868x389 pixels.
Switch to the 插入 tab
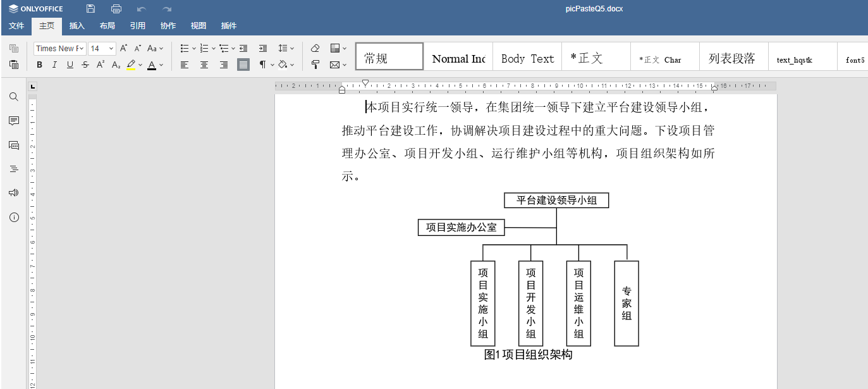click(77, 26)
